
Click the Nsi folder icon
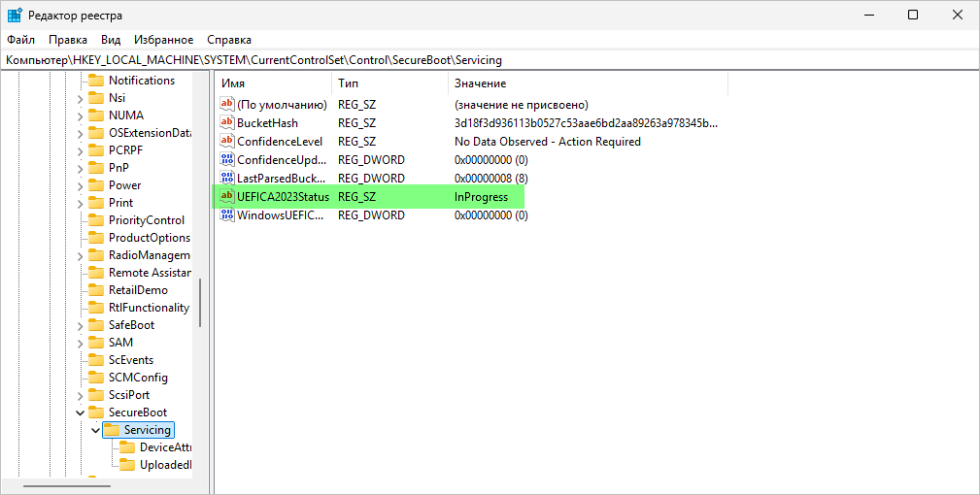point(96,98)
